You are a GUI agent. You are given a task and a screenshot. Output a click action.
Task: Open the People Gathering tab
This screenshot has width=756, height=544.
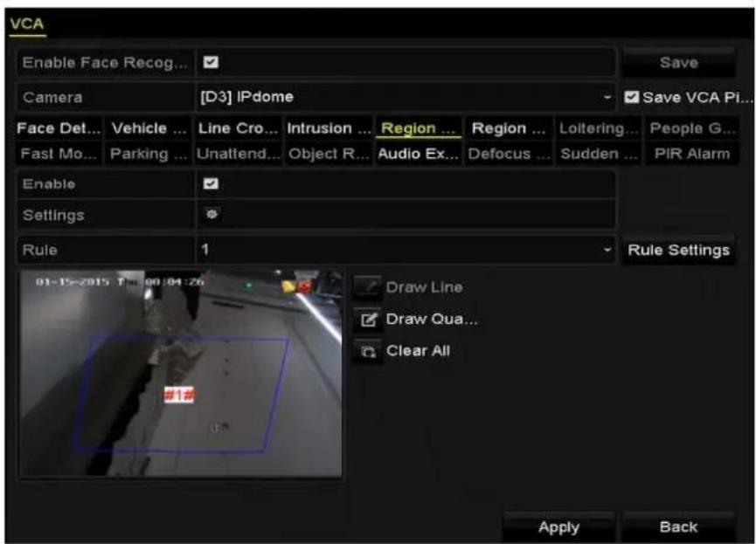tap(692, 128)
